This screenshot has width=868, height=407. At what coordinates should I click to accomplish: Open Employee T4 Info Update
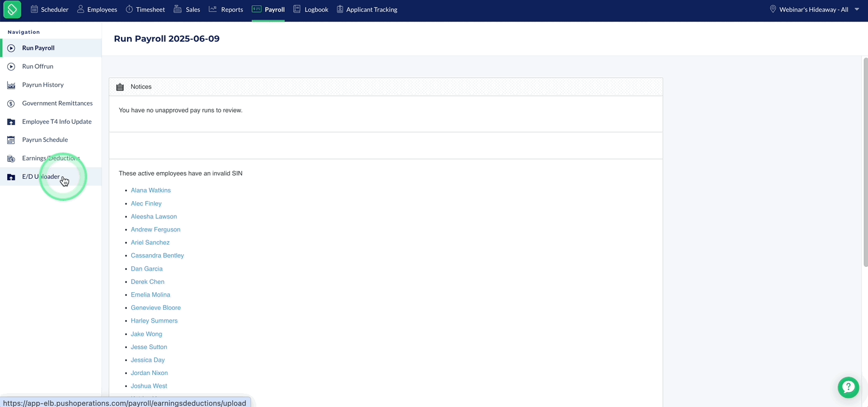51,122
